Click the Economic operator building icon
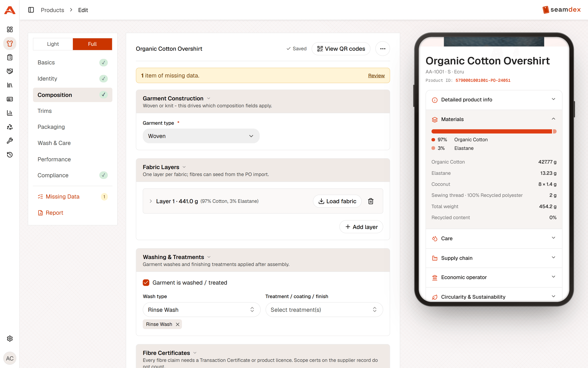588x368 pixels. coord(435,277)
